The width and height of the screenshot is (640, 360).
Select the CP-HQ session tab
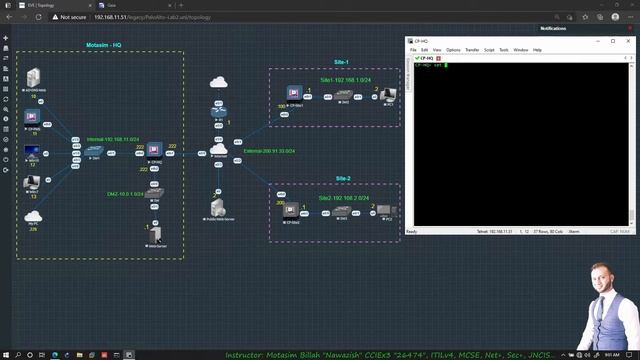pyautogui.click(x=426, y=58)
